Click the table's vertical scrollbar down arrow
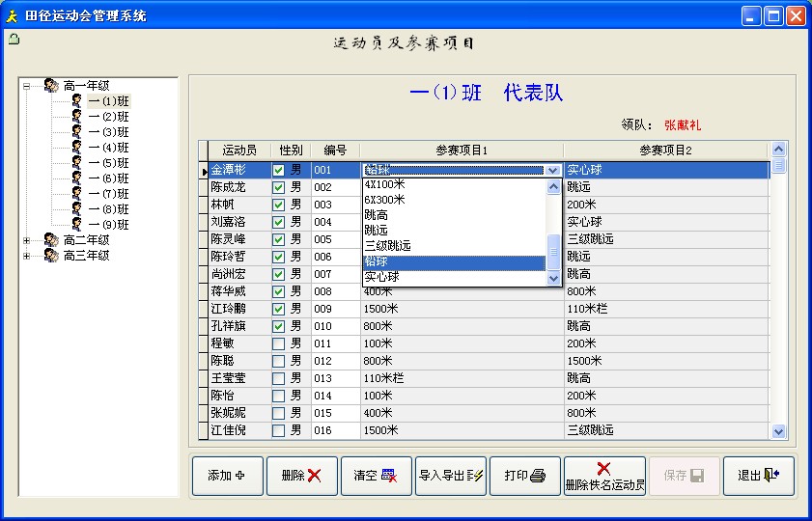The height and width of the screenshot is (521, 812). click(779, 432)
